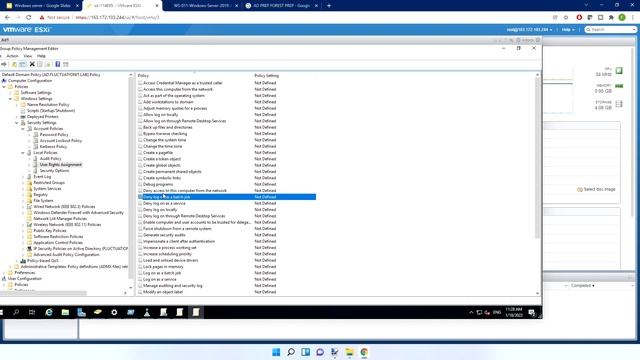
Task: Open Chrome from the host taskbar
Action: pyautogui.click(x=364, y=352)
